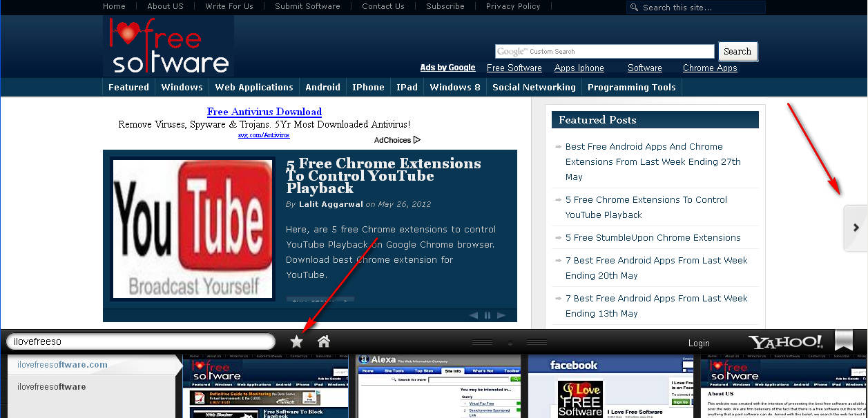Open 5 Free StumbleUpon Chrome Extensions post
Viewport: 868px width, 418px height.
coord(653,237)
